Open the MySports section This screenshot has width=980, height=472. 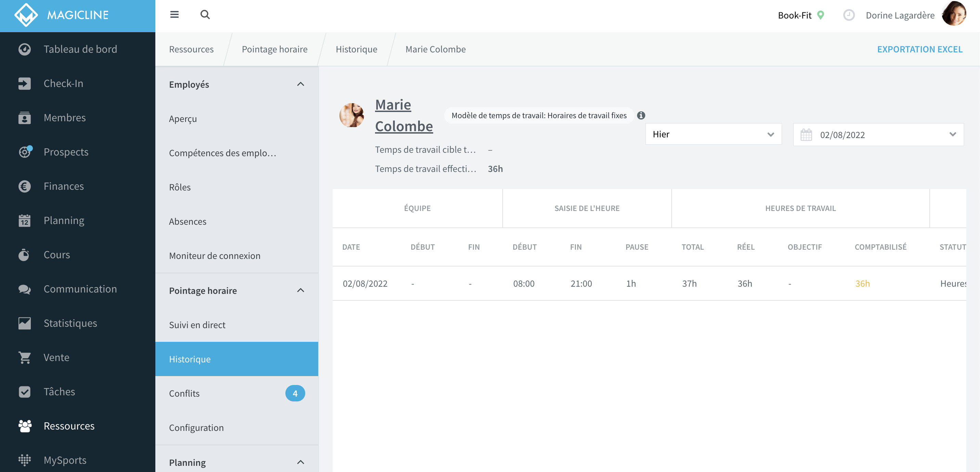click(78, 460)
